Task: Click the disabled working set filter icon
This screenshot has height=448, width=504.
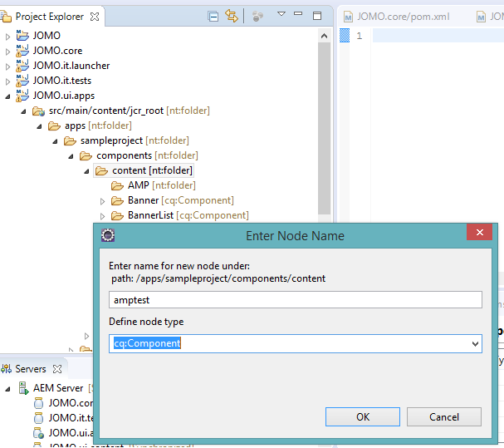Action: [x=257, y=16]
